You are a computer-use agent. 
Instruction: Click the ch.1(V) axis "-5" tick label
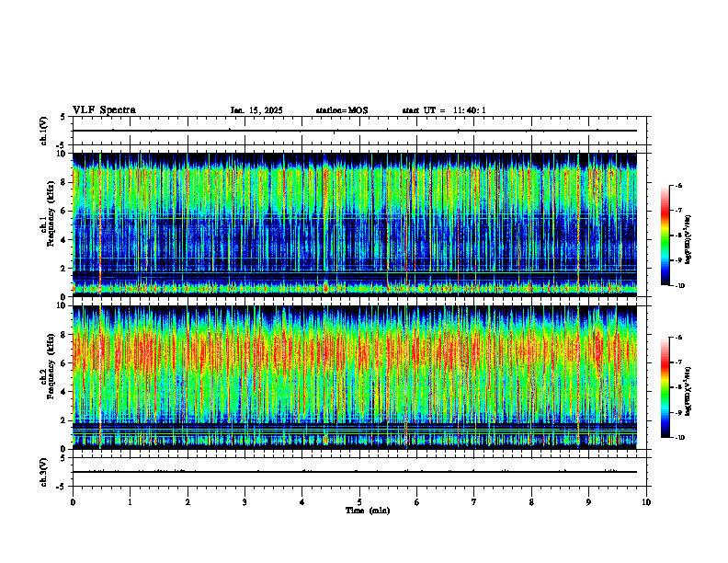click(x=61, y=145)
